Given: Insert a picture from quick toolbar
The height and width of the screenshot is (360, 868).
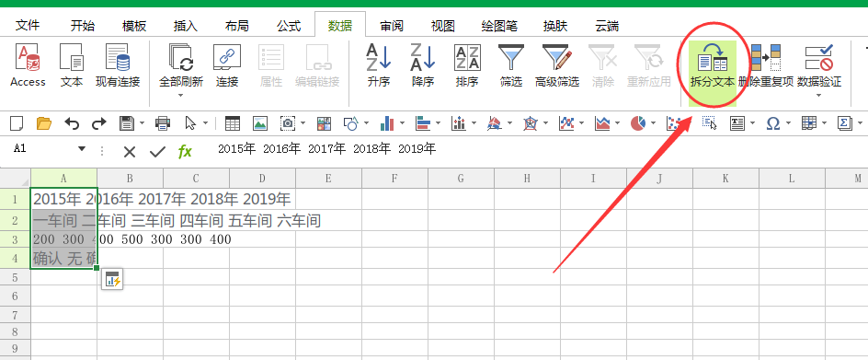Looking at the screenshot, I should [260, 122].
